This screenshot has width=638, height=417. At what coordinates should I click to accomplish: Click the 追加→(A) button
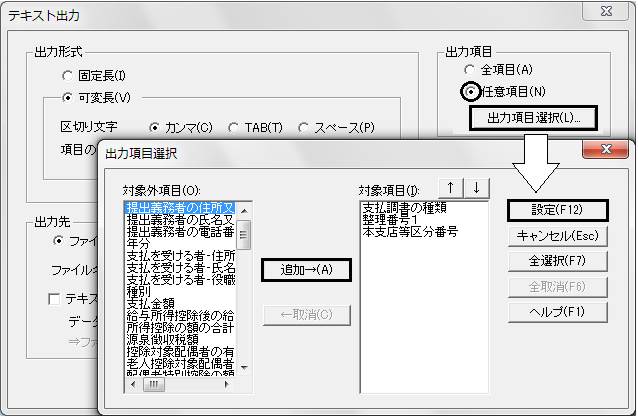[306, 270]
